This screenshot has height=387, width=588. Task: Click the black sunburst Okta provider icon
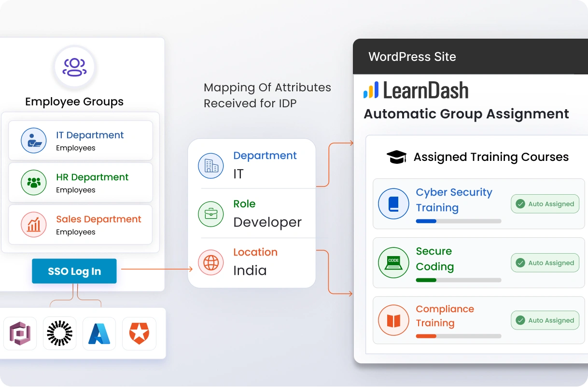(x=60, y=333)
